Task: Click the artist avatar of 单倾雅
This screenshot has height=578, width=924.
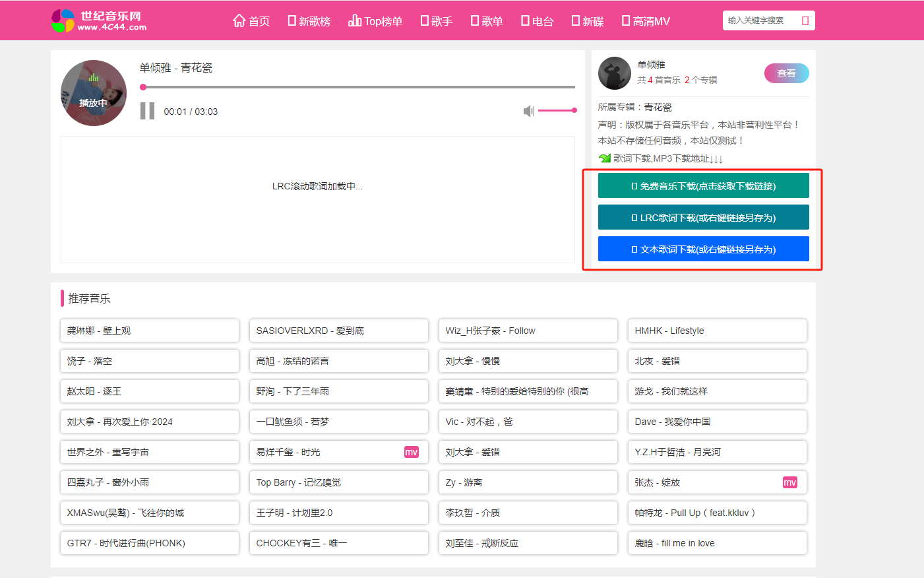Action: 615,73
